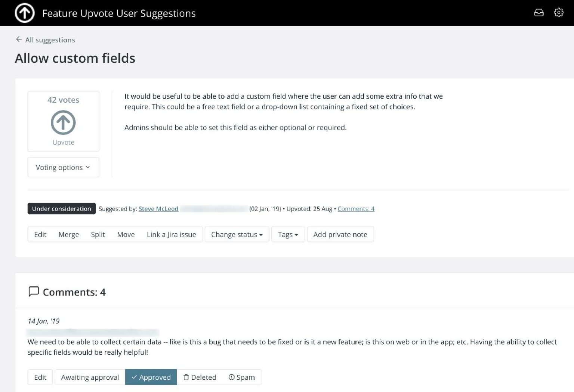Click the clock icon on the Spam button
This screenshot has height=392, width=574.
coord(232,377)
